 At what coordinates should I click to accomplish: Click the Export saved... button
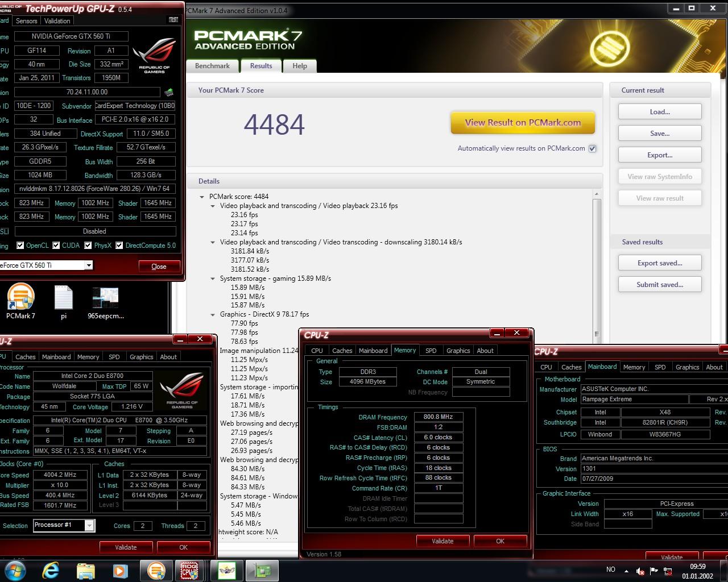tap(660, 263)
